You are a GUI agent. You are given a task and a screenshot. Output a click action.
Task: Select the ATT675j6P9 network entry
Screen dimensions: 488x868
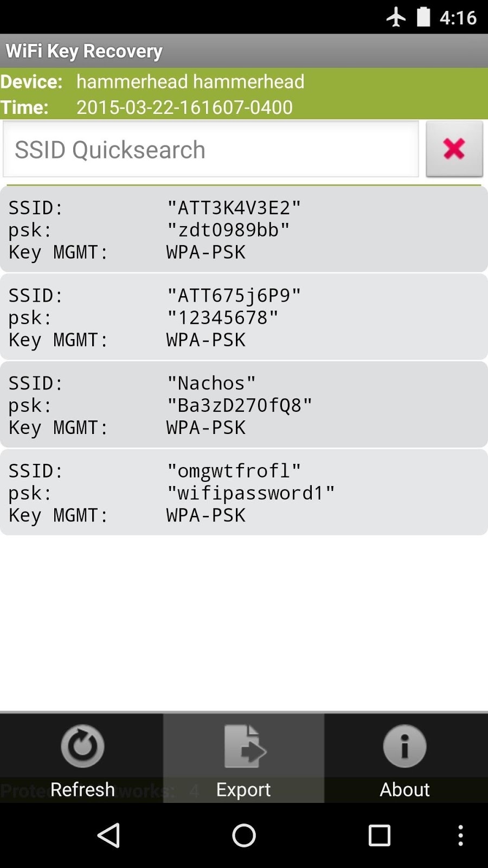244,317
